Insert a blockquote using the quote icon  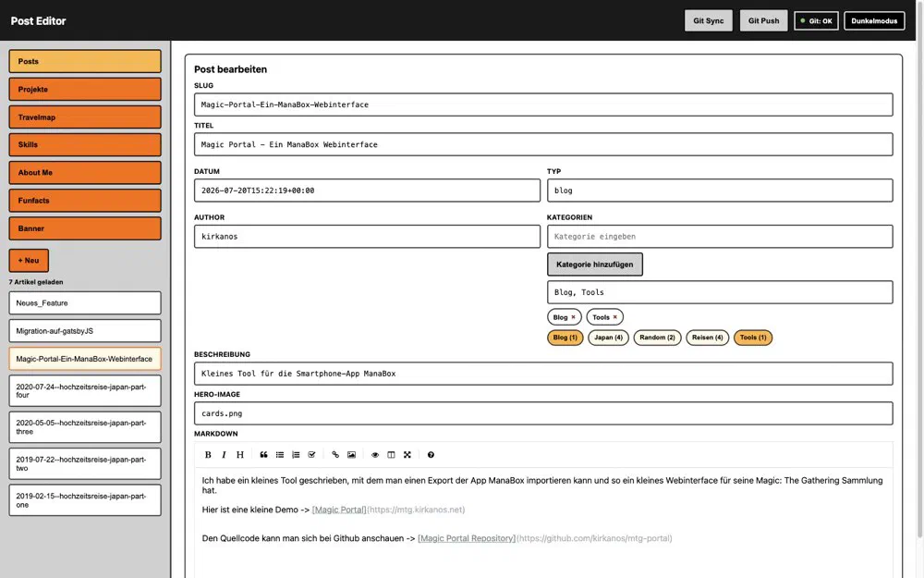pos(263,455)
